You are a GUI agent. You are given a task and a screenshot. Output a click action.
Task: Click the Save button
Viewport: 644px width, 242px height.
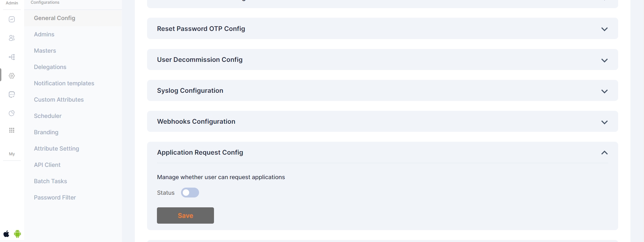(185, 215)
